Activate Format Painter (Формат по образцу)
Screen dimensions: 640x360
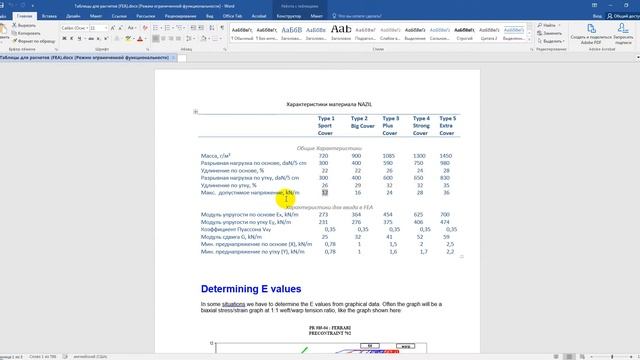(33, 41)
